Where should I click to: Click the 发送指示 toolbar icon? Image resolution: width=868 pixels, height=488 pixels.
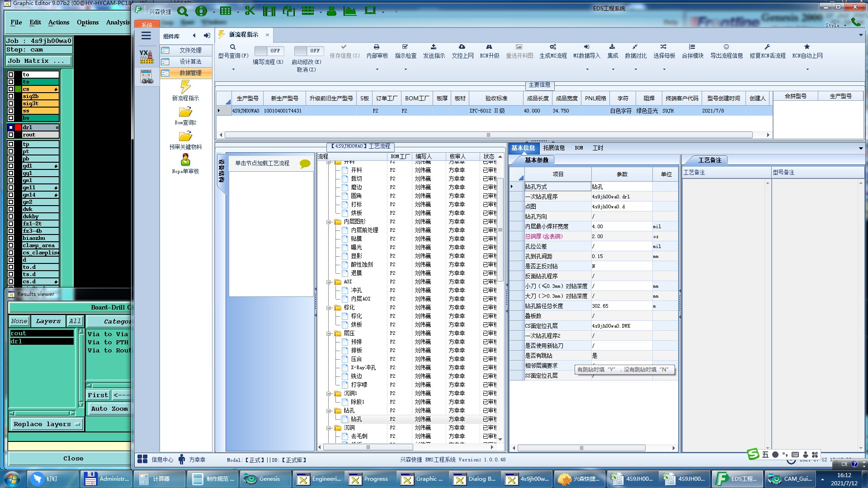tap(434, 47)
